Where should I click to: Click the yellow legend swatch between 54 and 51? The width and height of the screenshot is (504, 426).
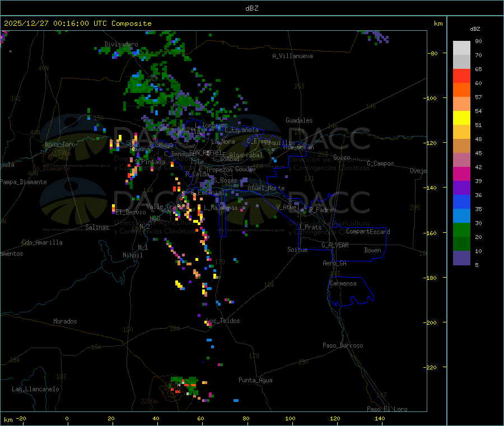(461, 118)
